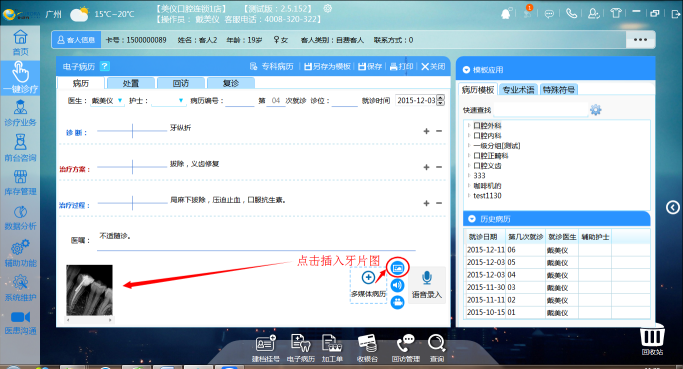The height and width of the screenshot is (369, 683).
Task: Click the 客人信息 button
Action: click(76, 40)
